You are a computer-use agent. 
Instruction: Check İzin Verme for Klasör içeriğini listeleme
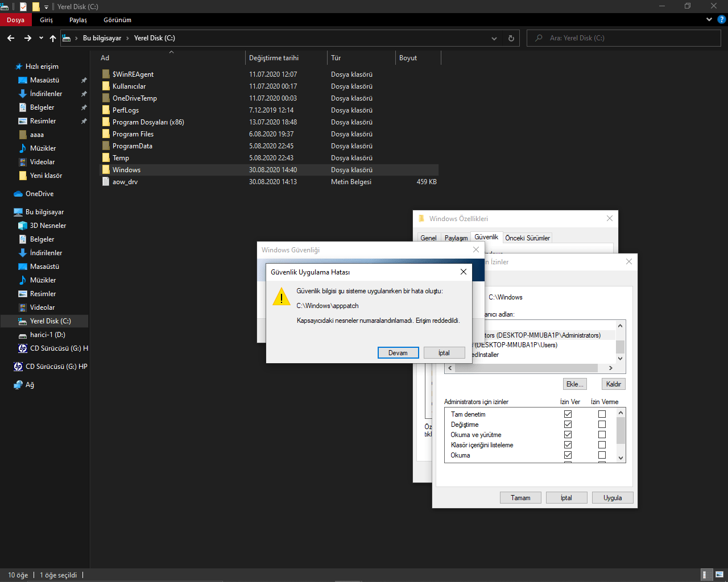tap(602, 445)
